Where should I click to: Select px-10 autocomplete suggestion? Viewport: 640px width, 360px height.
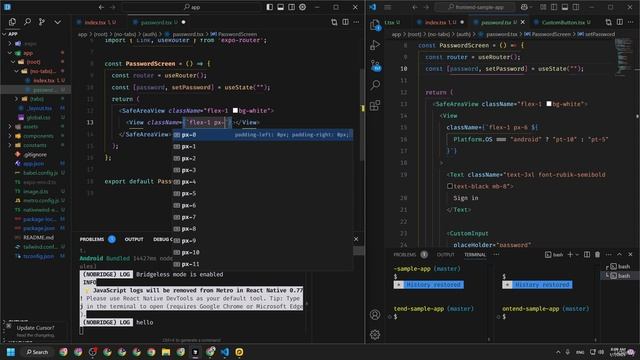(262, 253)
